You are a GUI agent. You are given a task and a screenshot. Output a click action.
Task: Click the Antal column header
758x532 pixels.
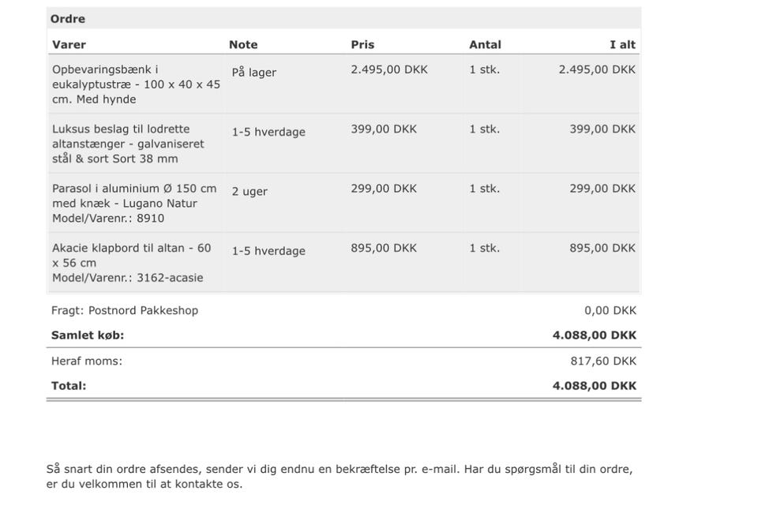point(485,45)
